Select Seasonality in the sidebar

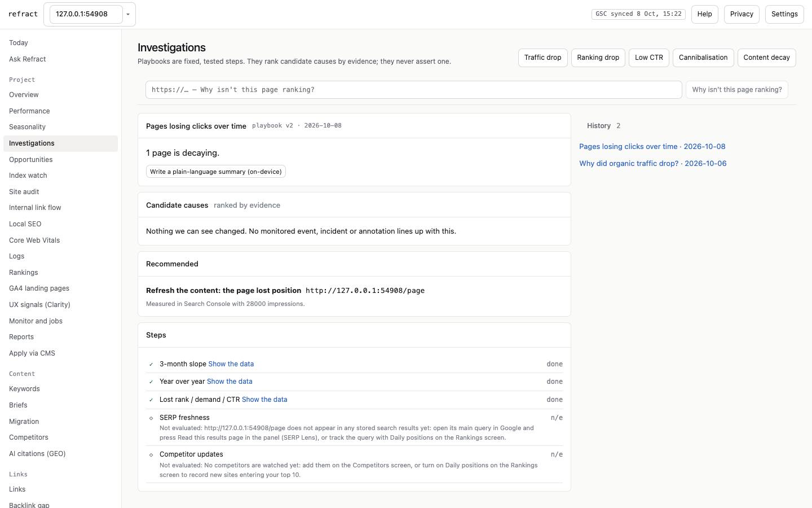tap(60, 127)
